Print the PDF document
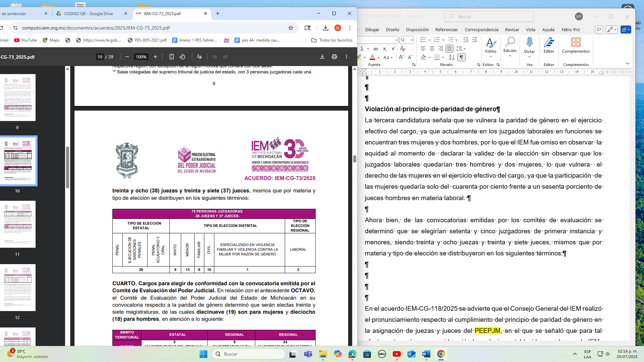This screenshot has height=362, width=644. pyautogui.click(x=334, y=57)
